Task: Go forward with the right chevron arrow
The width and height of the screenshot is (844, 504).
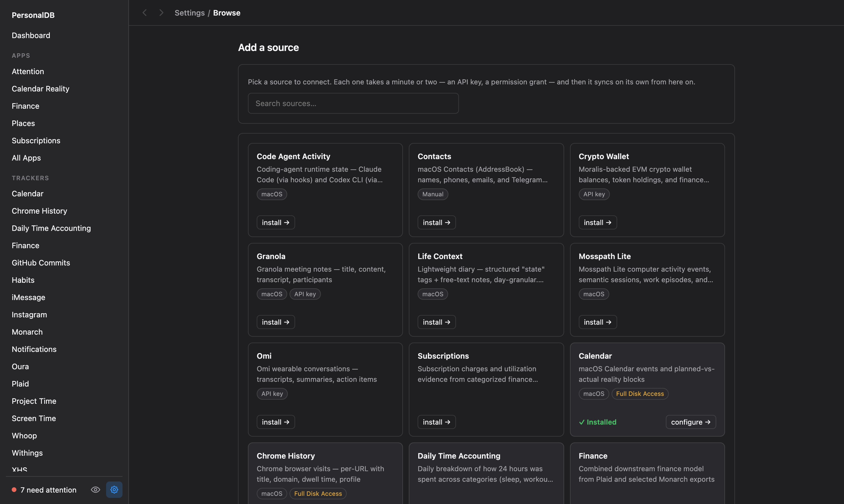Action: [x=161, y=13]
